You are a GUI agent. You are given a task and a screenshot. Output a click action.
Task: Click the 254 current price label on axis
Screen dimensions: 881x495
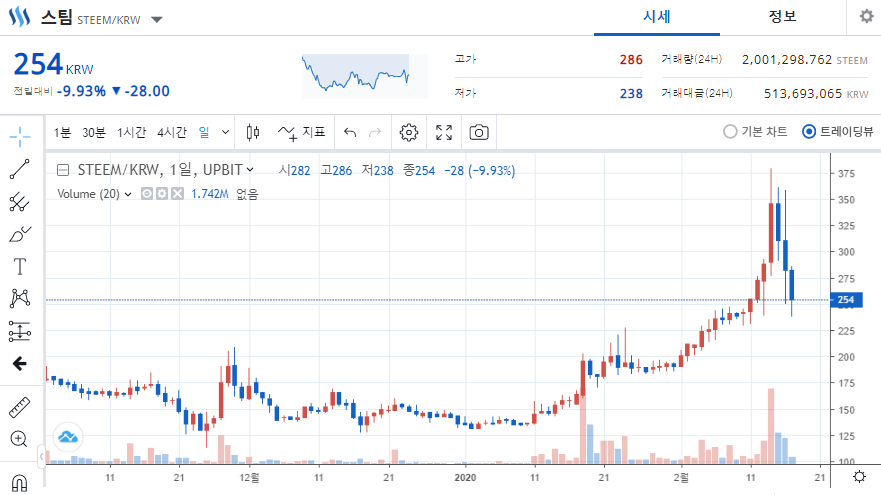tap(846, 300)
